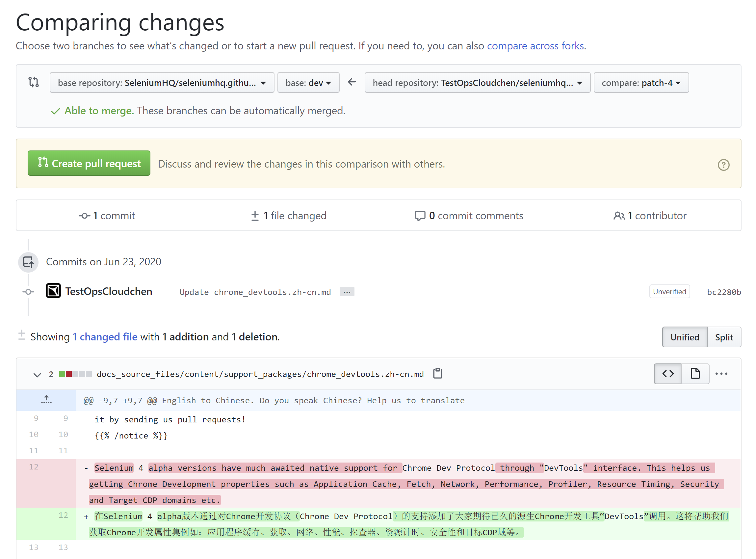Click the TestOpsCloudchen avatar image

(x=53, y=291)
